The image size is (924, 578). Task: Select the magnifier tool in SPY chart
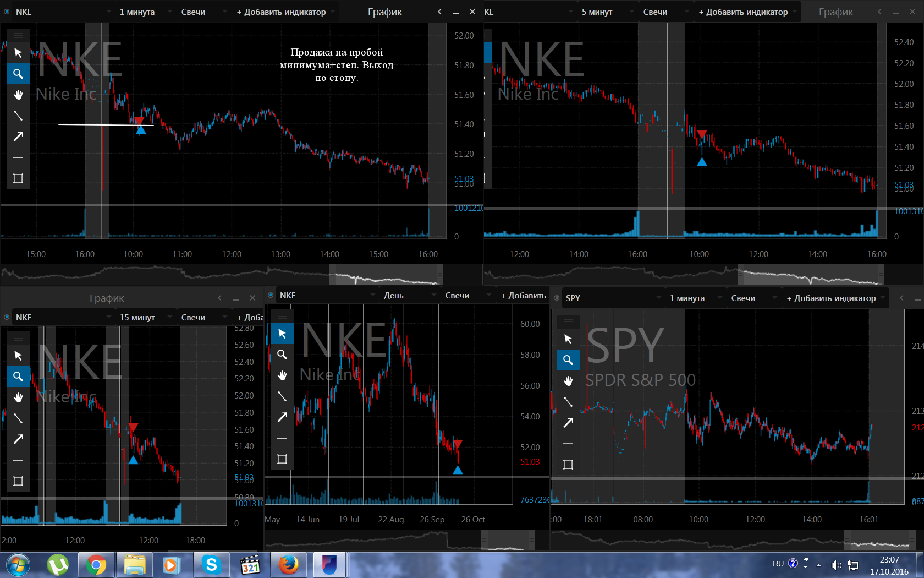coord(568,360)
